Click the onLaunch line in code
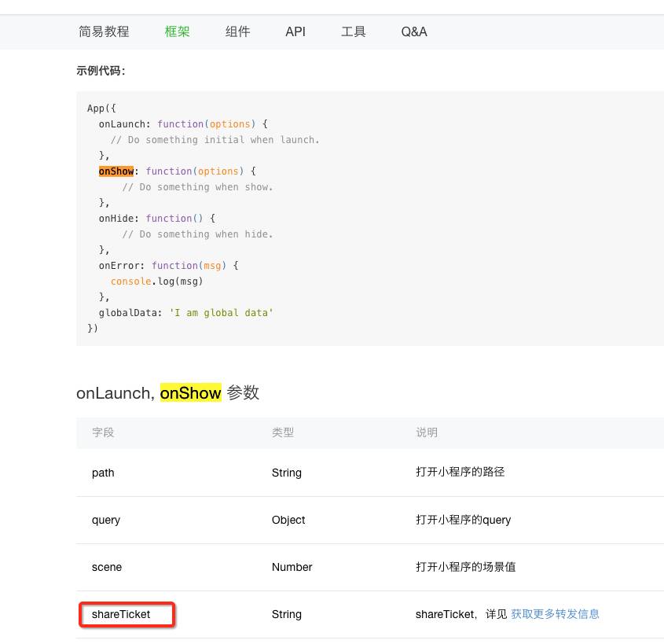Image resolution: width=664 pixels, height=644 pixels. 183,124
